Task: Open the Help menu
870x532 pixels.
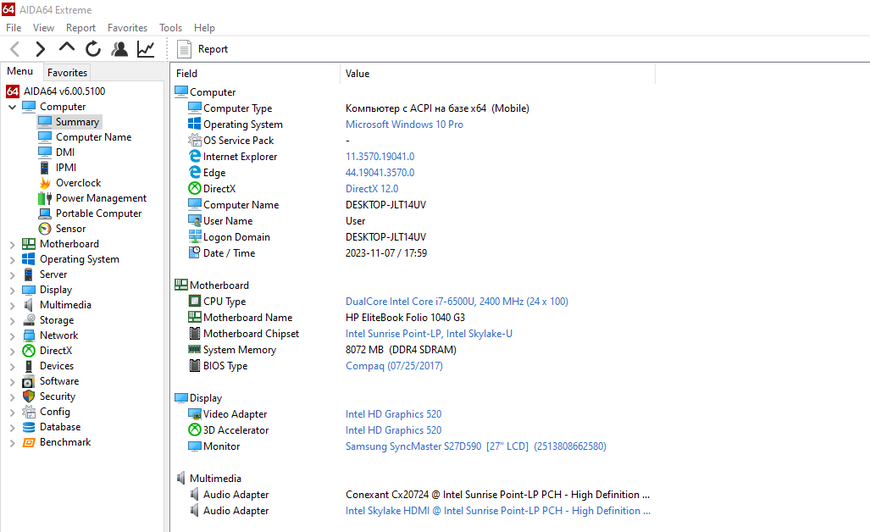Action: (x=204, y=28)
